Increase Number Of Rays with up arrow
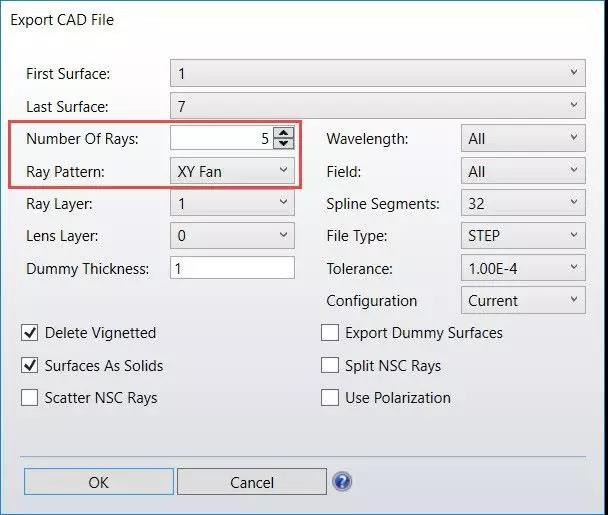 click(283, 133)
